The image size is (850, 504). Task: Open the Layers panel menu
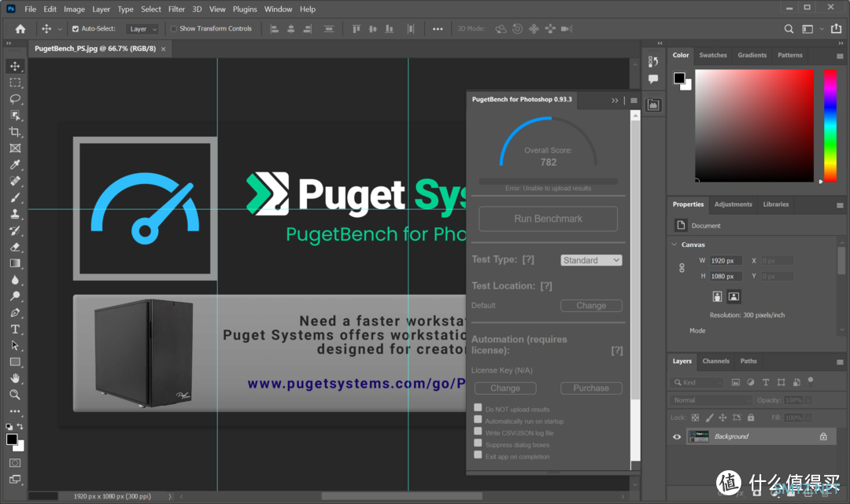(840, 362)
